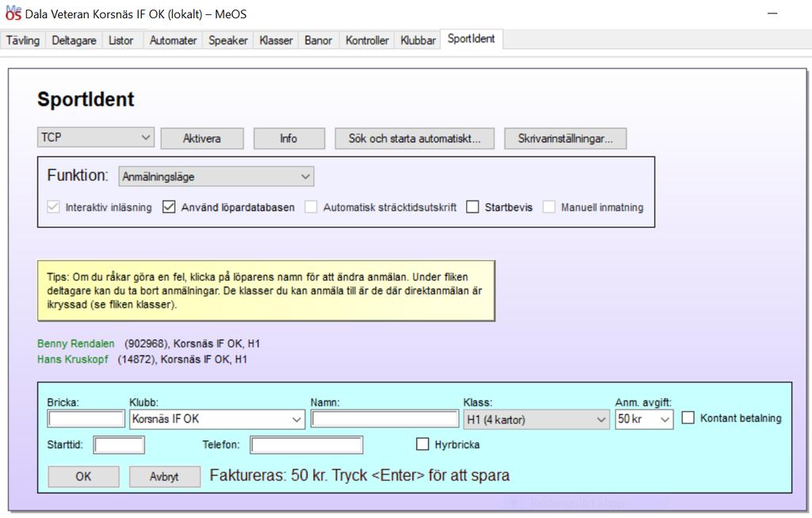Switch to the Banor tab

[x=318, y=40]
